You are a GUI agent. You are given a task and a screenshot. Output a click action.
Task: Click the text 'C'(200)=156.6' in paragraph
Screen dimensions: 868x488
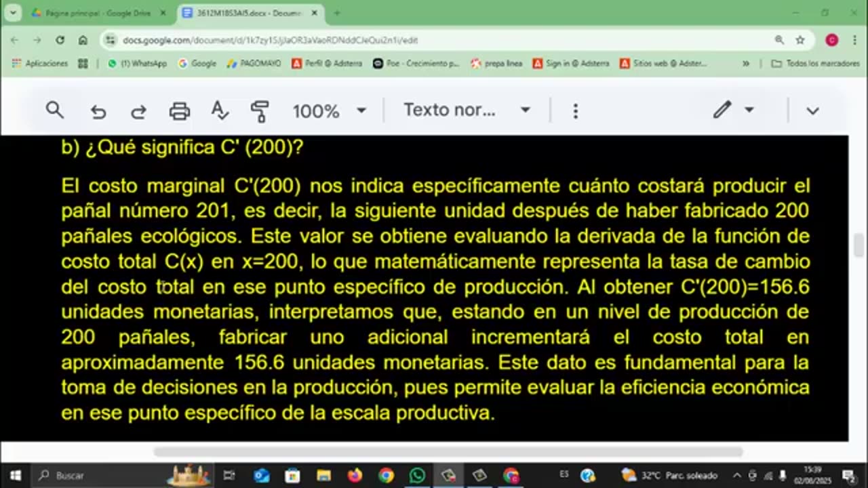point(745,287)
